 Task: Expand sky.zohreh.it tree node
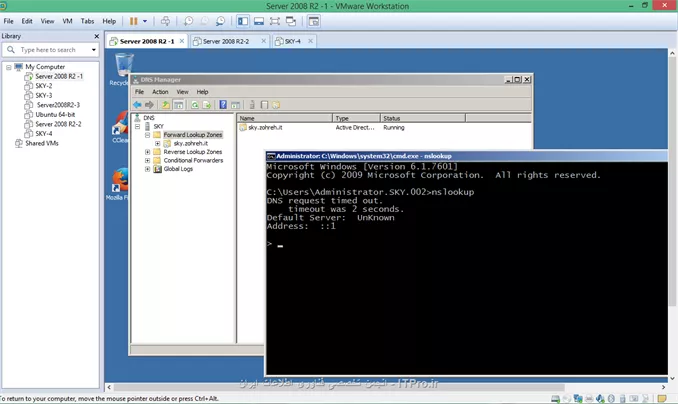pos(157,143)
